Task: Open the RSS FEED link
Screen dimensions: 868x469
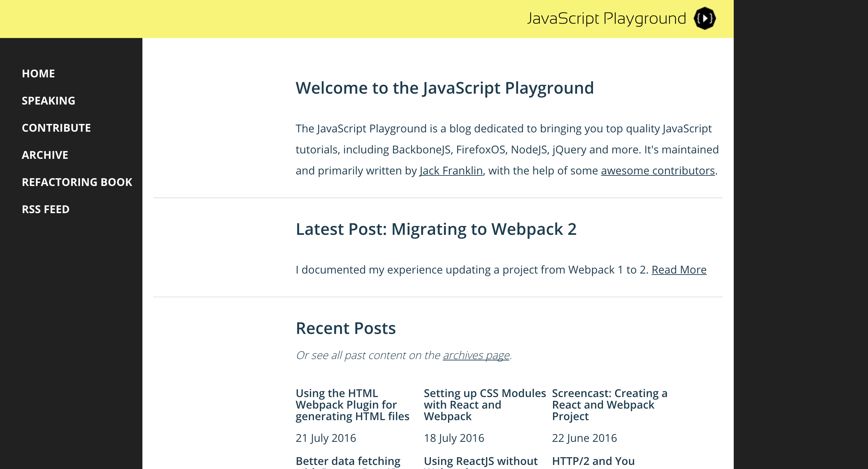Action: pos(46,209)
